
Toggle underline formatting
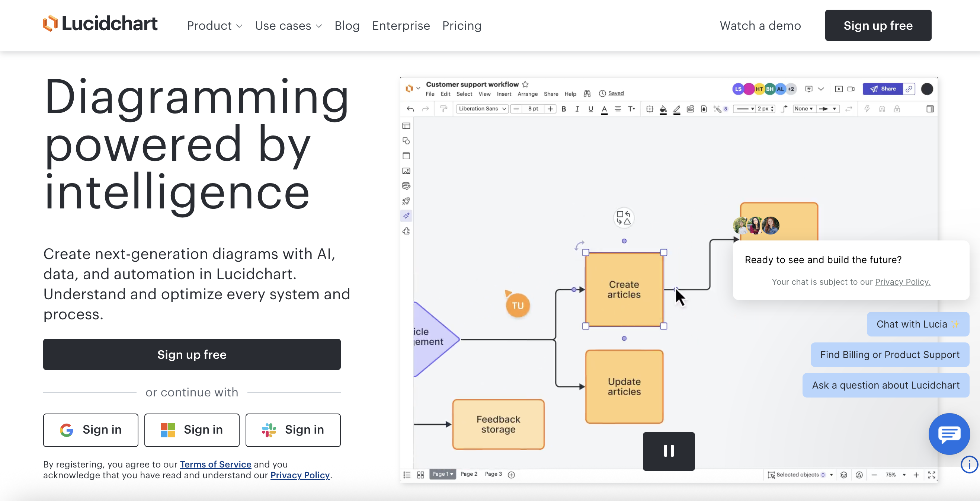click(590, 109)
